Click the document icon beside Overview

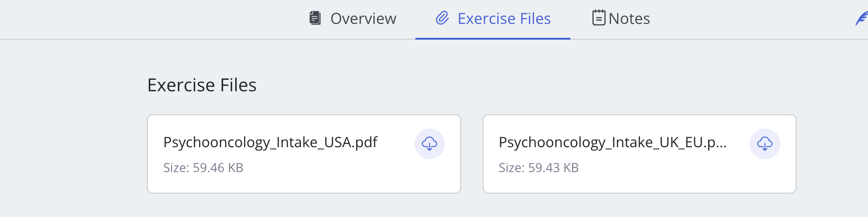(315, 18)
